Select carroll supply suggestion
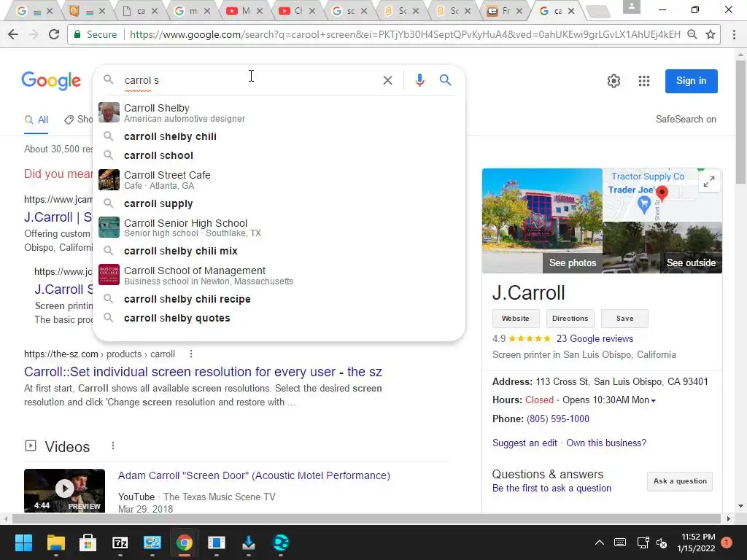The image size is (747, 560). (x=279, y=204)
